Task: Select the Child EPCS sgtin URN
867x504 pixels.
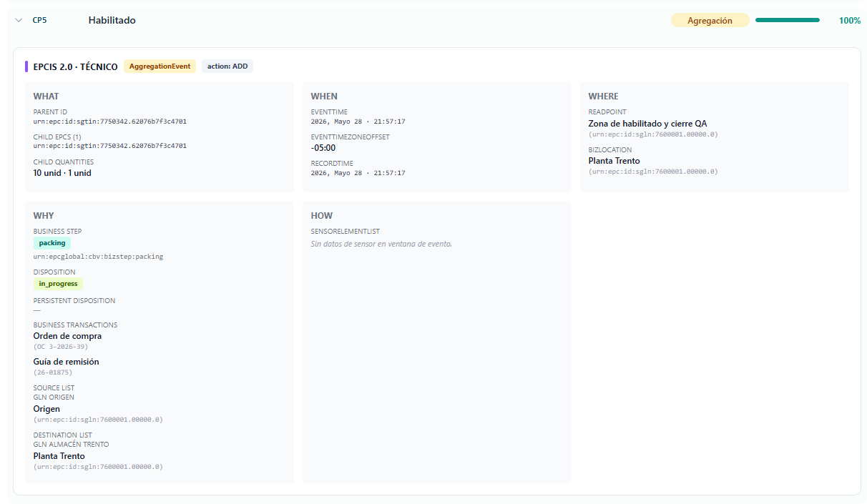Action: [x=110, y=146]
